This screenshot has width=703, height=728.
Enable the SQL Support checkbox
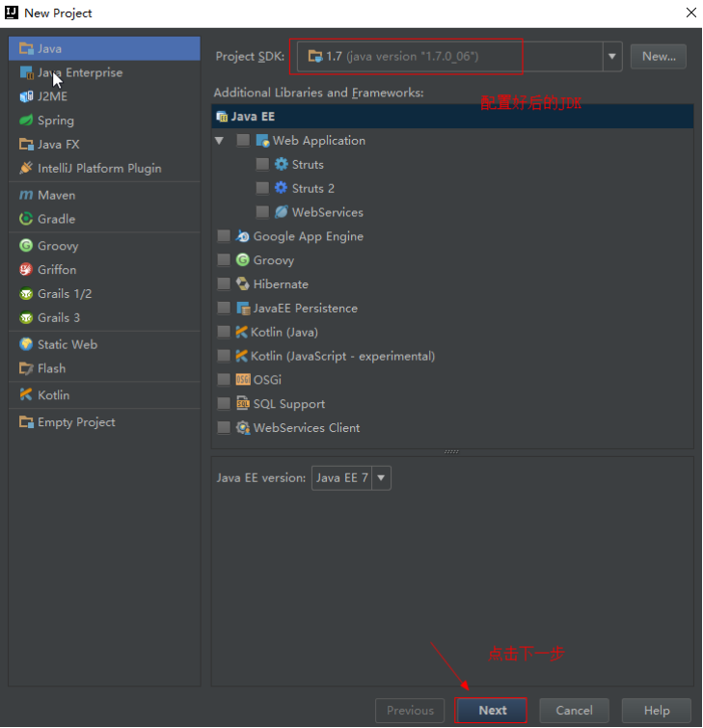coord(224,403)
